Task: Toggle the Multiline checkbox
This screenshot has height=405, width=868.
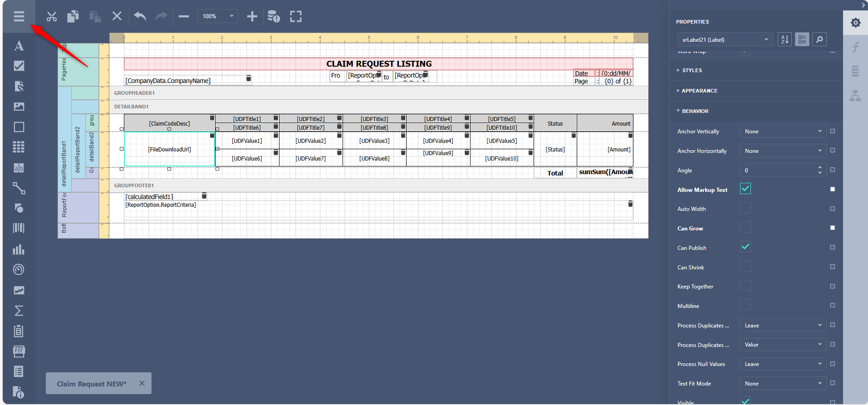Action: pyautogui.click(x=745, y=305)
